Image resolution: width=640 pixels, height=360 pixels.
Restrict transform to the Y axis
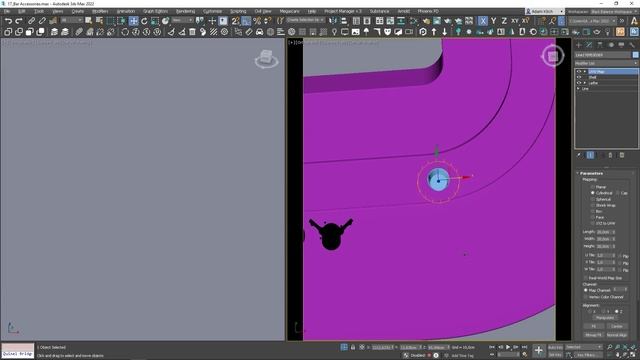pos(493,21)
